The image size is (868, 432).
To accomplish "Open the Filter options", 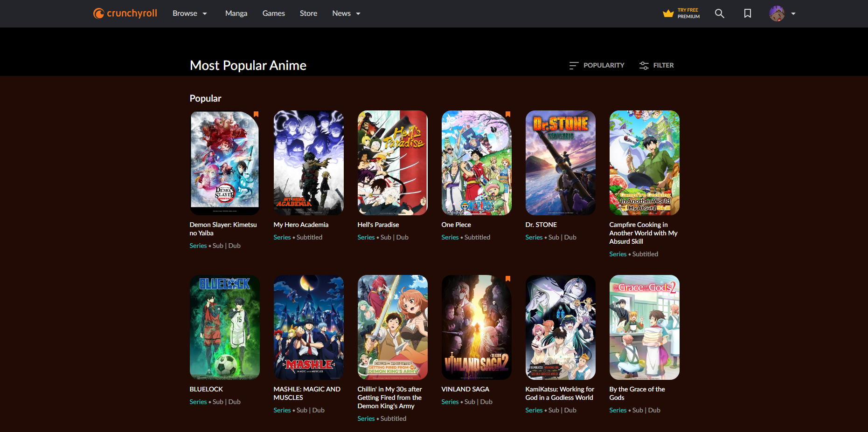I will [x=657, y=65].
